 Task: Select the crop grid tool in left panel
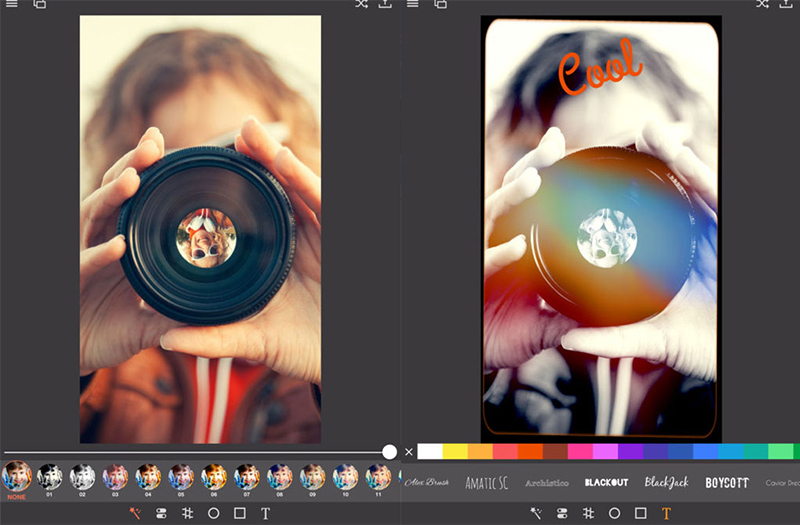click(187, 513)
